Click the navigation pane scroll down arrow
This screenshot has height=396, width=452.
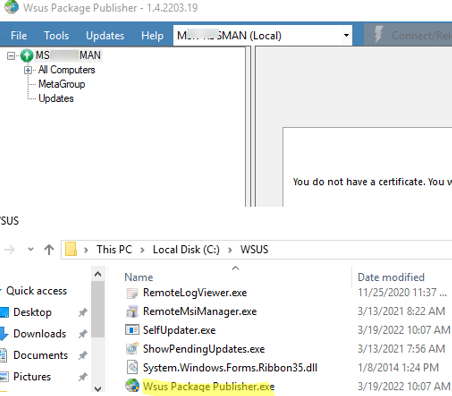[x=98, y=388]
